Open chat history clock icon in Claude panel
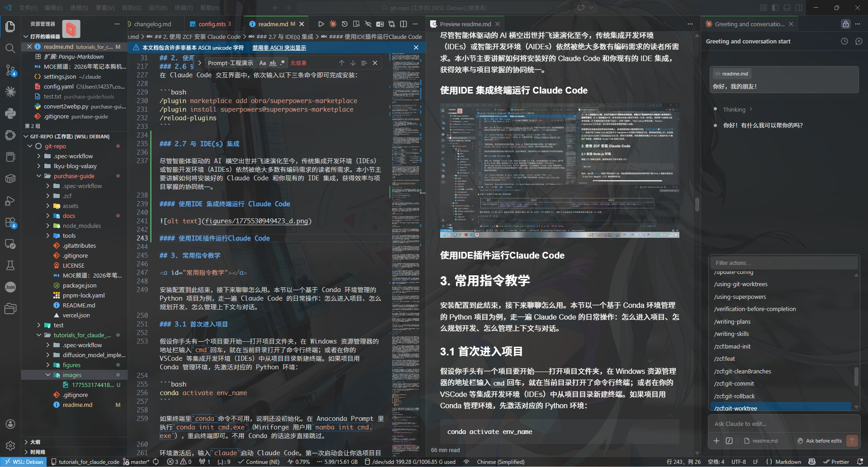 [844, 41]
